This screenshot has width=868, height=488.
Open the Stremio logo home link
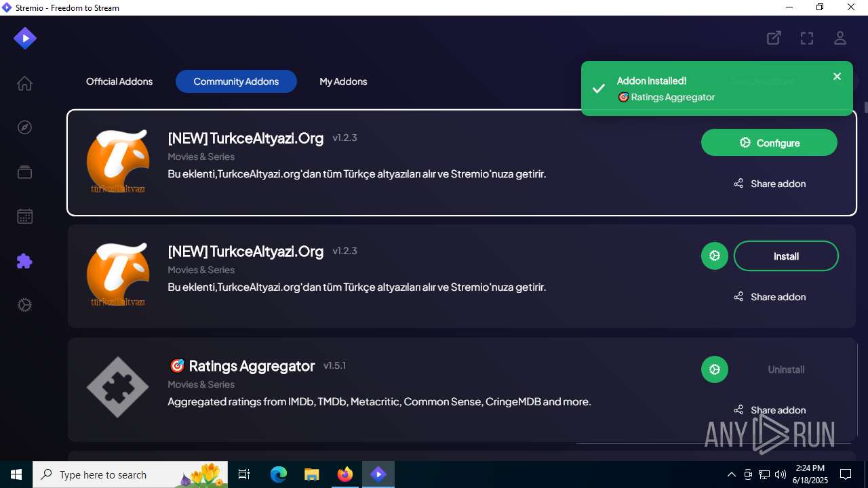pyautogui.click(x=25, y=38)
